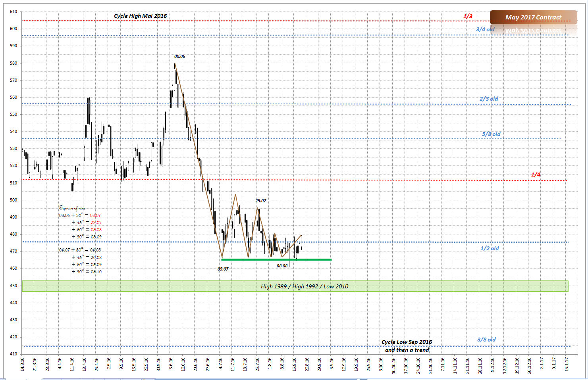Click the Cycle Low Sep 2016 annotation
The image size is (588, 380).
407,342
